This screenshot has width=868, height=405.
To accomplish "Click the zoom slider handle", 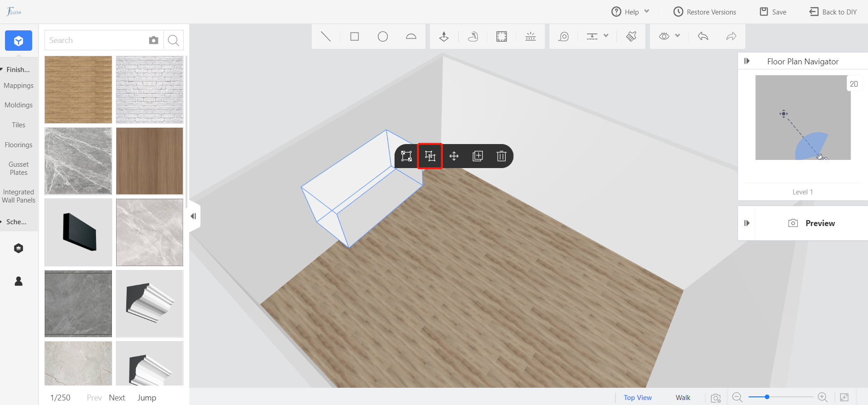I will [x=767, y=397].
